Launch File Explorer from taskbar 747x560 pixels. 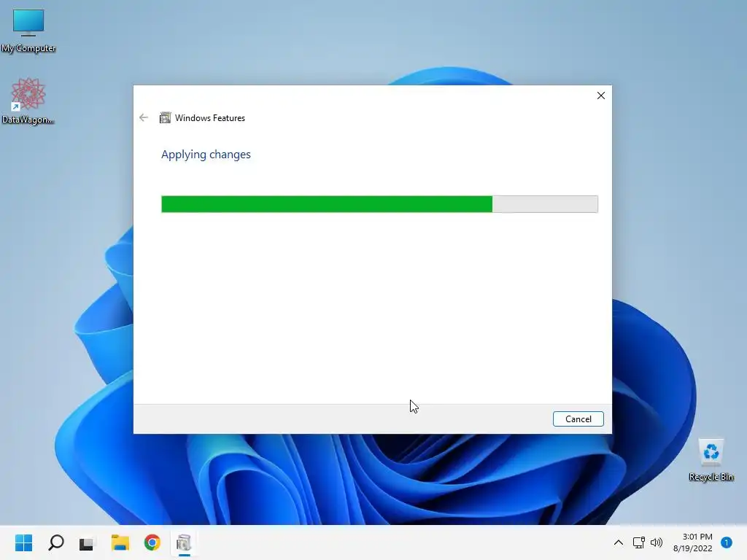pyautogui.click(x=120, y=542)
